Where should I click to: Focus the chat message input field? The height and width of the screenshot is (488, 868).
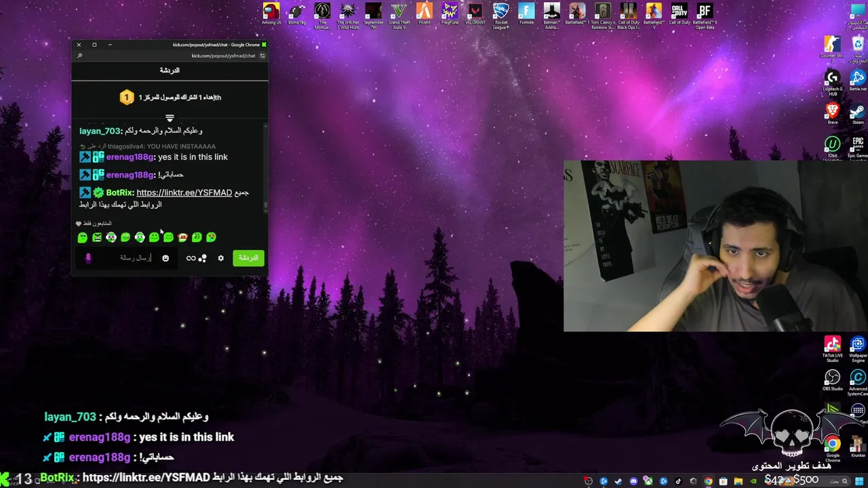pyautogui.click(x=126, y=258)
